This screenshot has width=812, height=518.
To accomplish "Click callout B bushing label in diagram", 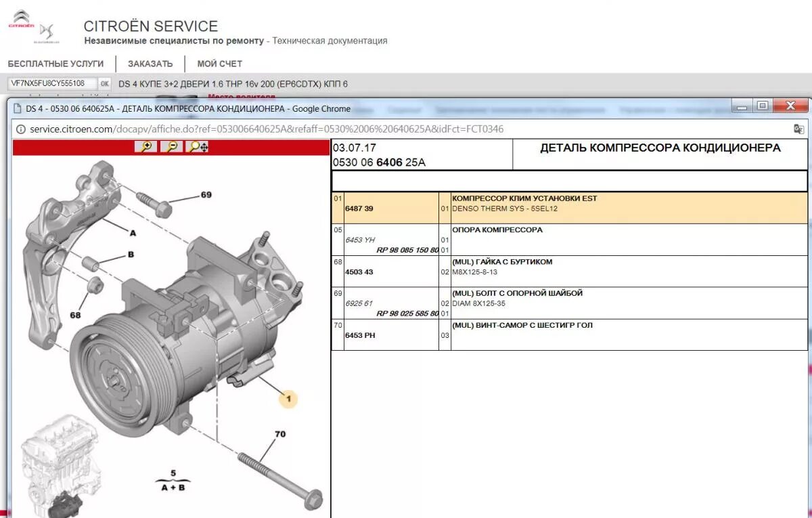I will click(131, 255).
